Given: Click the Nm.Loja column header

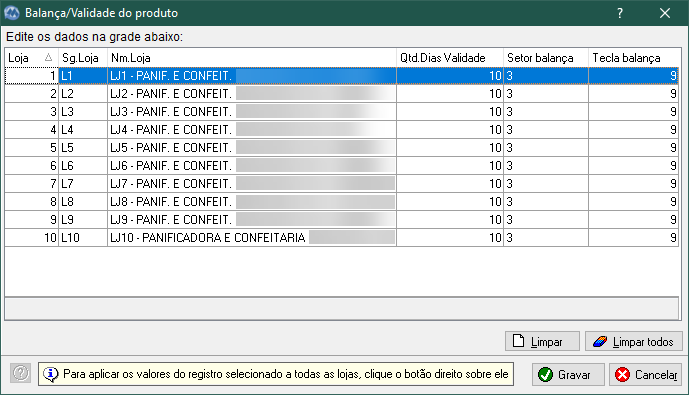Looking at the screenshot, I should (252, 58).
